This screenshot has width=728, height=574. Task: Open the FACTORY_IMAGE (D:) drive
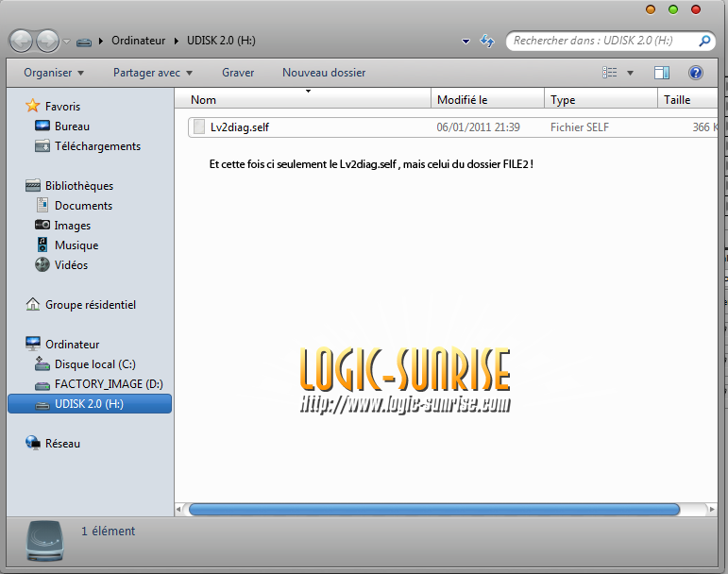coord(109,384)
